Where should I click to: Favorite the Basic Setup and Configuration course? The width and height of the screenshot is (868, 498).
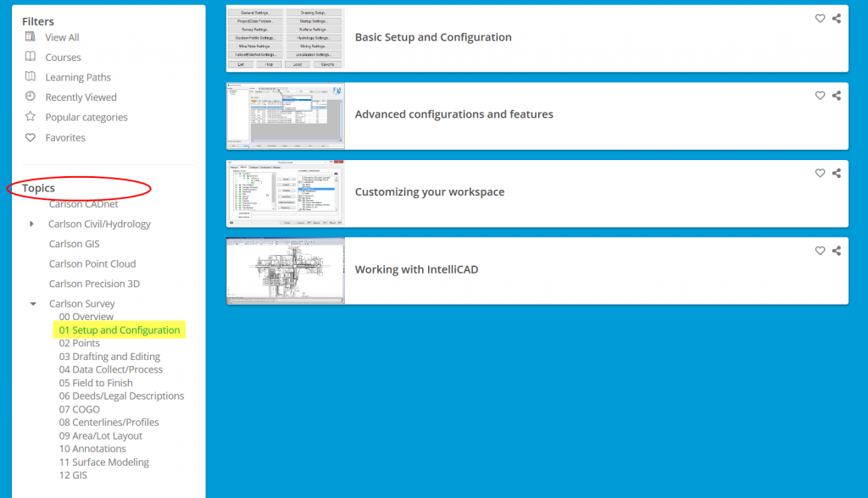point(820,19)
